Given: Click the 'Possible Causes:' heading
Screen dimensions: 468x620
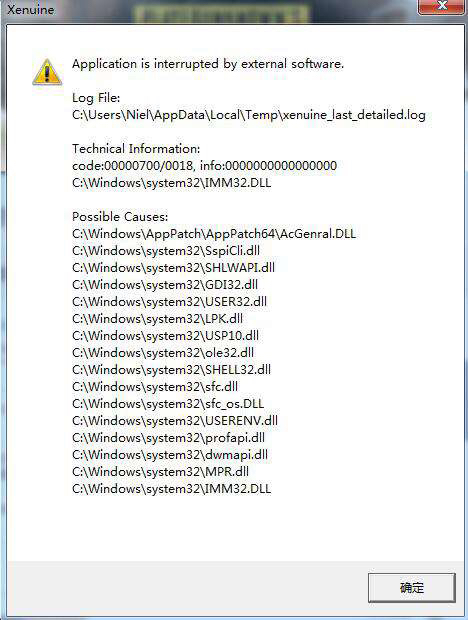Looking at the screenshot, I should [120, 217].
